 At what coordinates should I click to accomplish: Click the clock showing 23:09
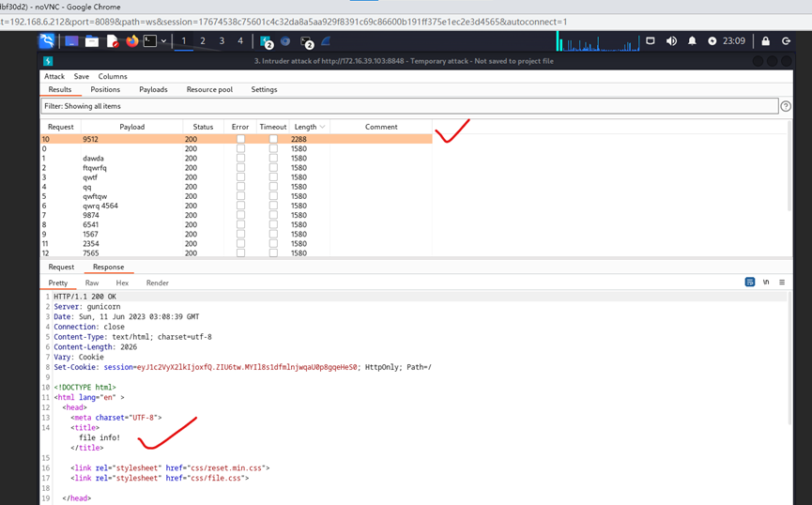tap(734, 41)
